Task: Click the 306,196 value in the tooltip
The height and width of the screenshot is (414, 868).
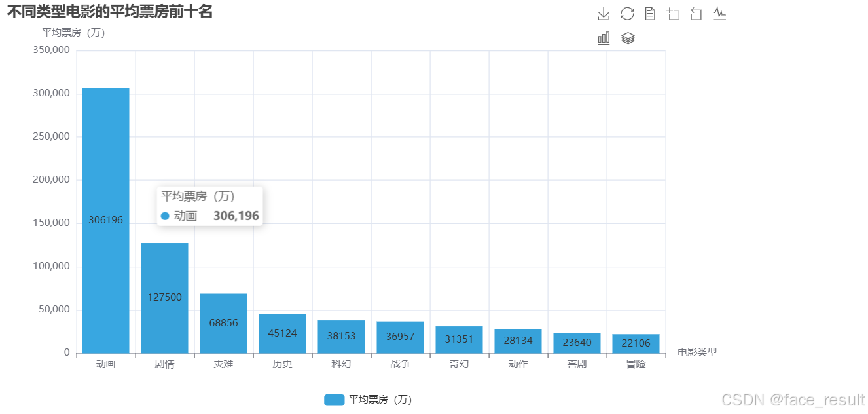Action: point(236,216)
